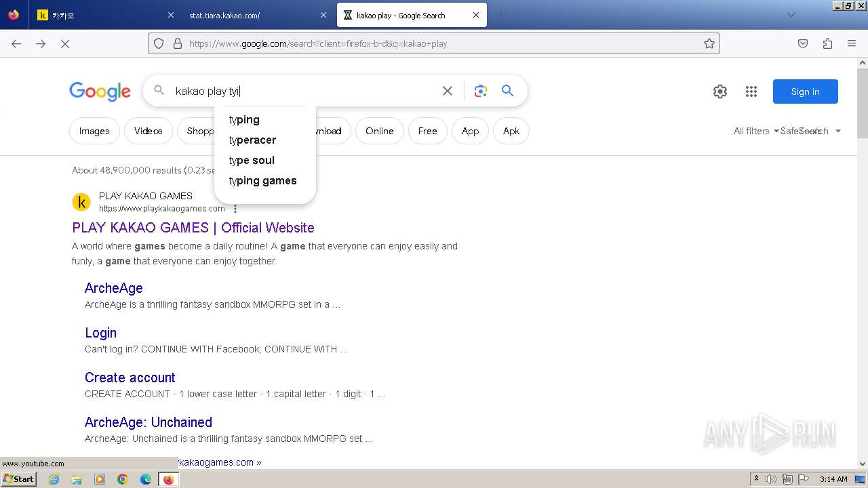Open Internet Explorer from the taskbar

pyautogui.click(x=54, y=479)
